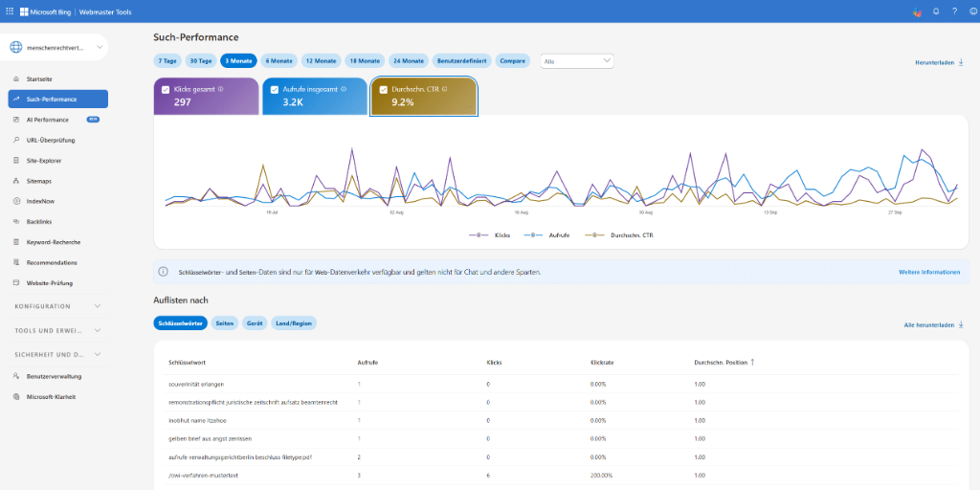This screenshot has height=490, width=980.
Task: Click the info icon beside Aufrufe insgesamt
Action: click(x=344, y=89)
